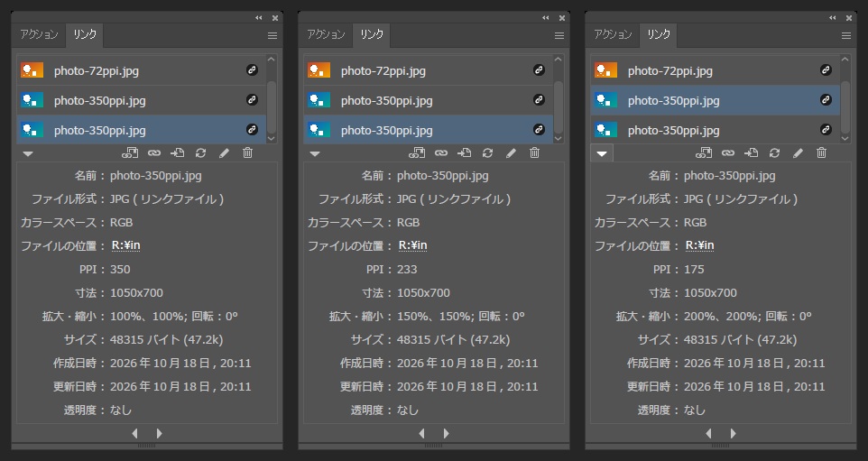Click scroll down arrow of right panel list
The image size is (868, 461).
(845, 138)
